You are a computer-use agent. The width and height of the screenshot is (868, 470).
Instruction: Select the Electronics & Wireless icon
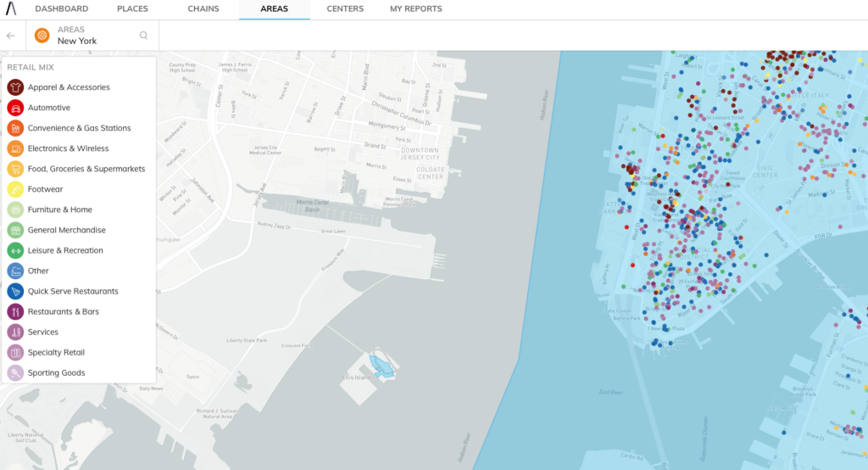coord(15,148)
